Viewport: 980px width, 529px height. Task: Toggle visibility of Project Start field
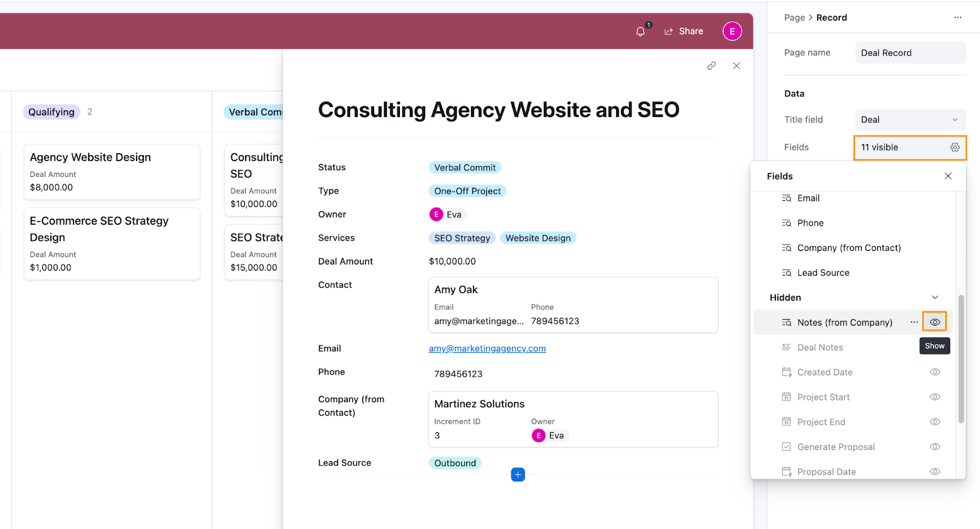[935, 397]
